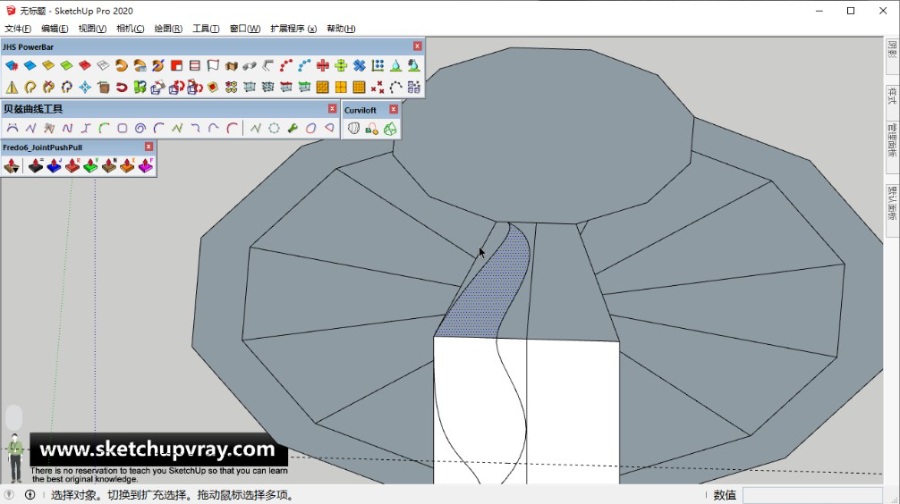Select the red Round Push Pull icon

pyautogui.click(x=72, y=166)
